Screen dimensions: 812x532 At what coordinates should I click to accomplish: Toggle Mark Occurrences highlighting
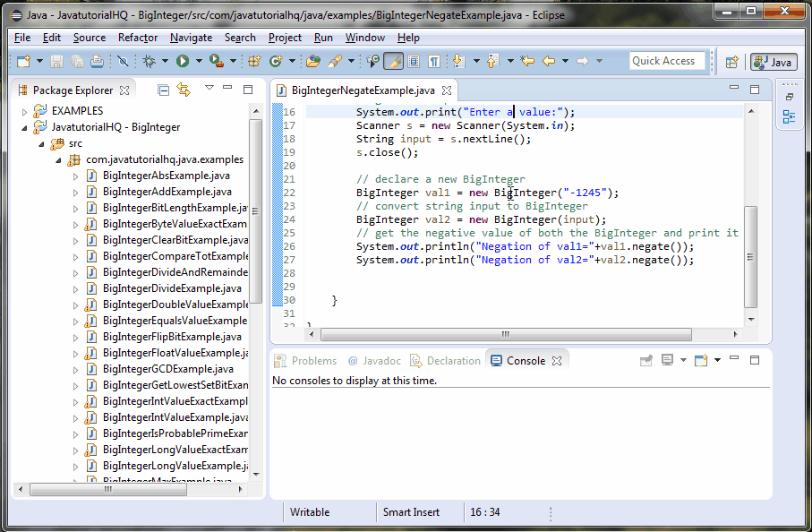point(393,63)
